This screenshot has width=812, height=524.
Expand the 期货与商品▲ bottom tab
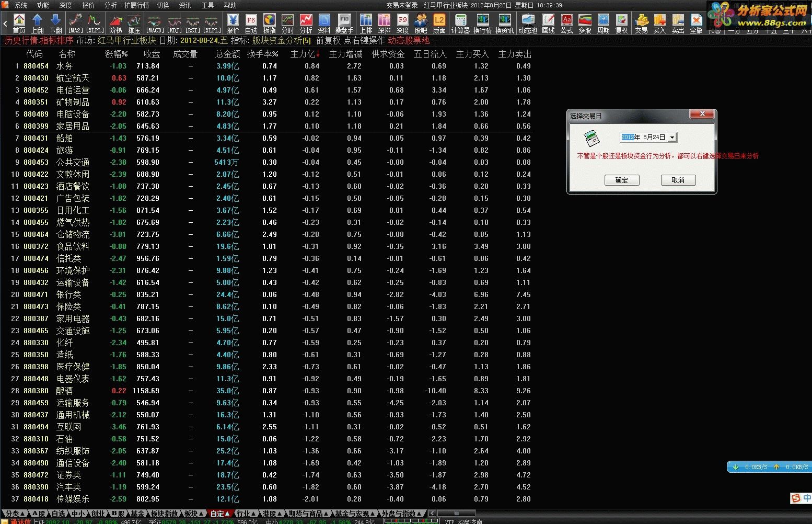308,514
